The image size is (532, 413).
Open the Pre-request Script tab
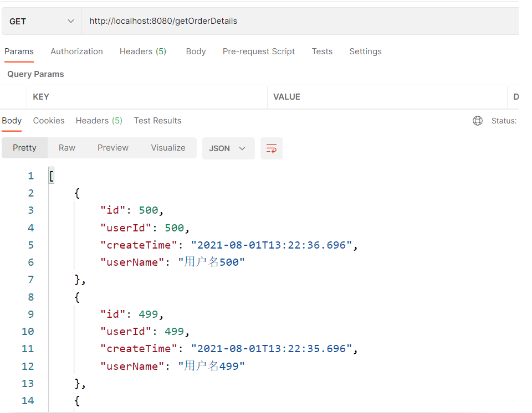259,51
